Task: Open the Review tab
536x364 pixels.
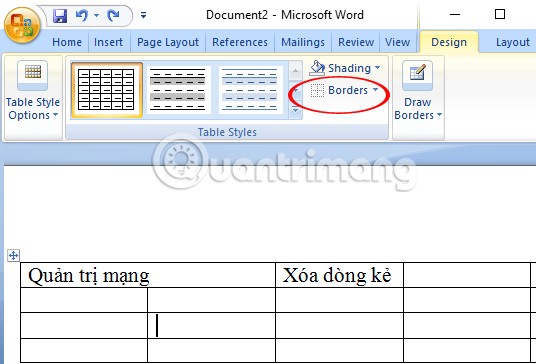Action: [356, 42]
